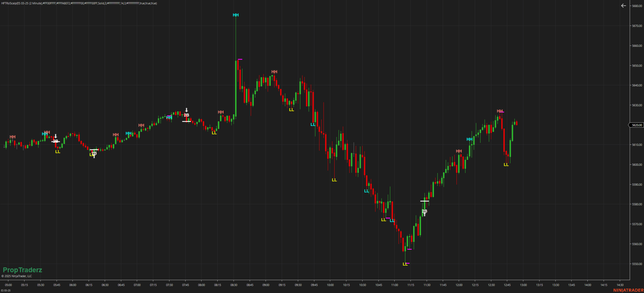Viewport: 644px width, 293px height.
Task: Click the orange NINJATRADER logo
Action: point(628,290)
